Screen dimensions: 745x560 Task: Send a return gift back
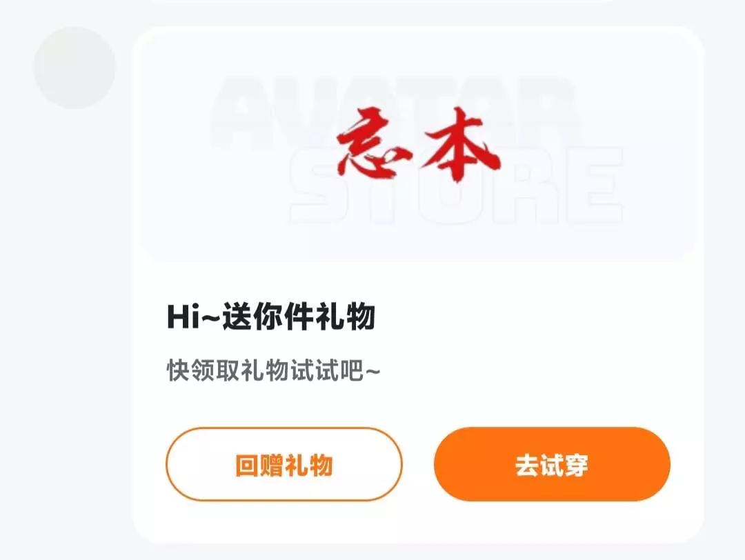tap(284, 464)
